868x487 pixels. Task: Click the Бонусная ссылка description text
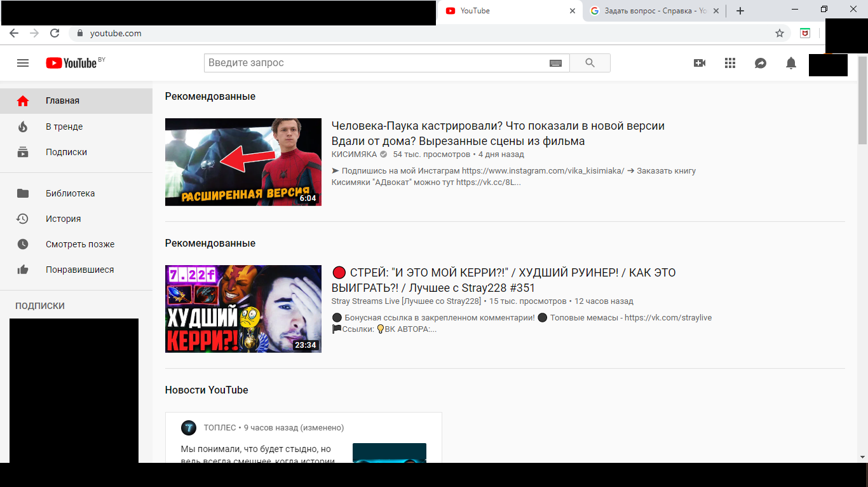(522, 324)
